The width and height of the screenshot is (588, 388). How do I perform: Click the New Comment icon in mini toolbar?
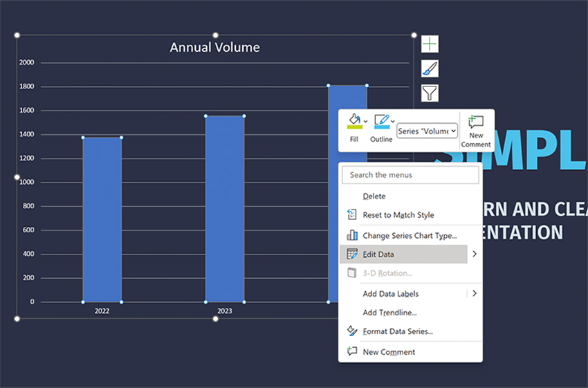pyautogui.click(x=475, y=122)
